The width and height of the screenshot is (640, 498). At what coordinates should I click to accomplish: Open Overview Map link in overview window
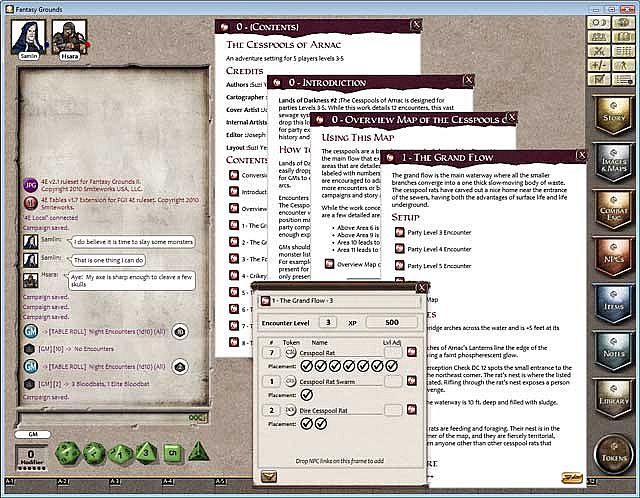tap(353, 264)
